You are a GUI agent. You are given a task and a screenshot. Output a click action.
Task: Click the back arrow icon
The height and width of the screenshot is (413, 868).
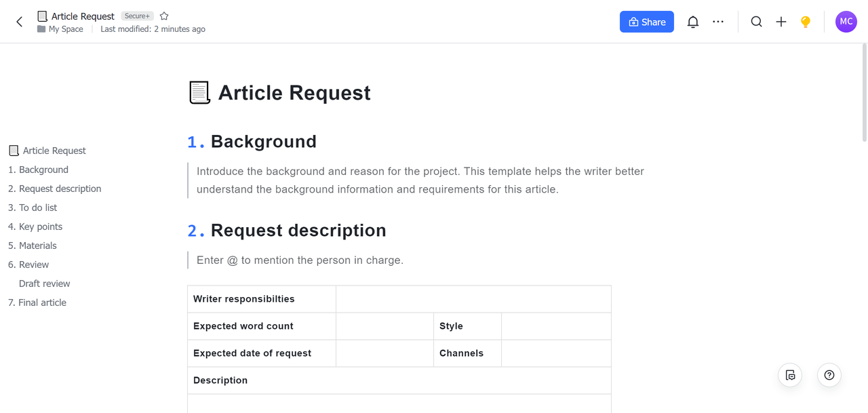20,22
